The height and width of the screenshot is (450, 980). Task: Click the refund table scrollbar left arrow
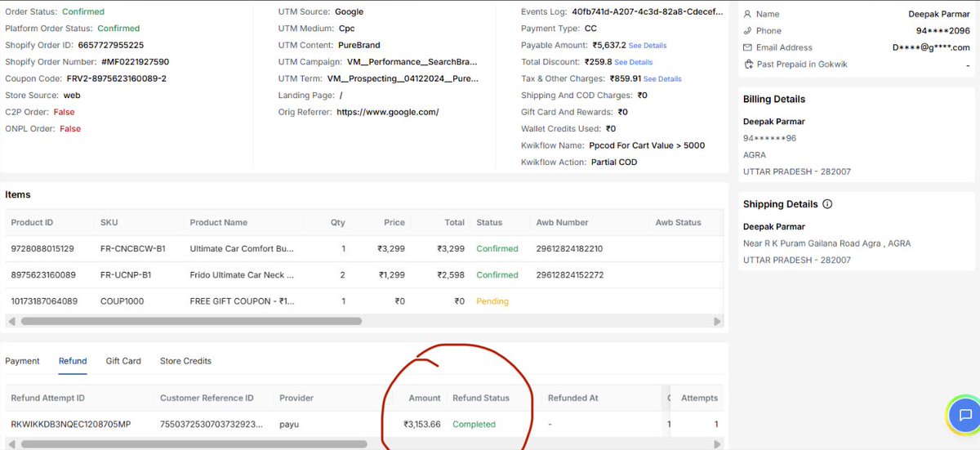tap(11, 444)
